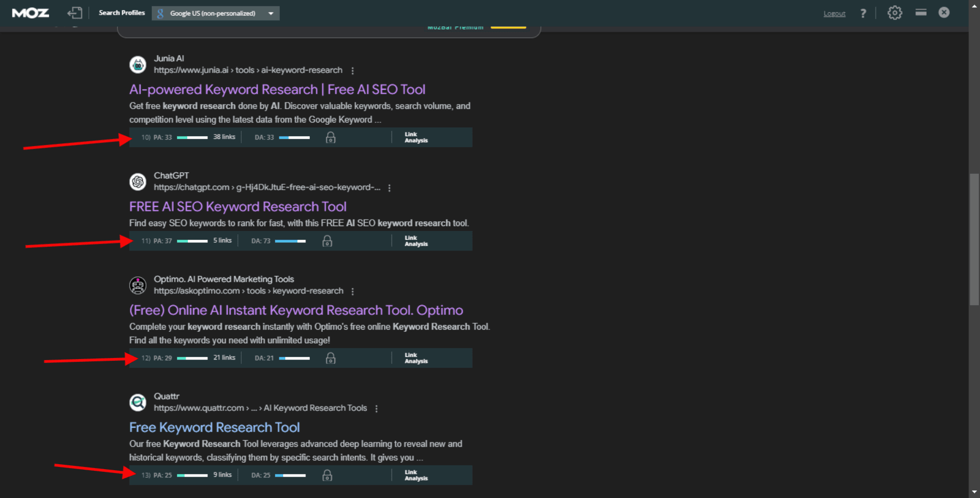Open Link Analysis for Optimo result

tap(416, 358)
